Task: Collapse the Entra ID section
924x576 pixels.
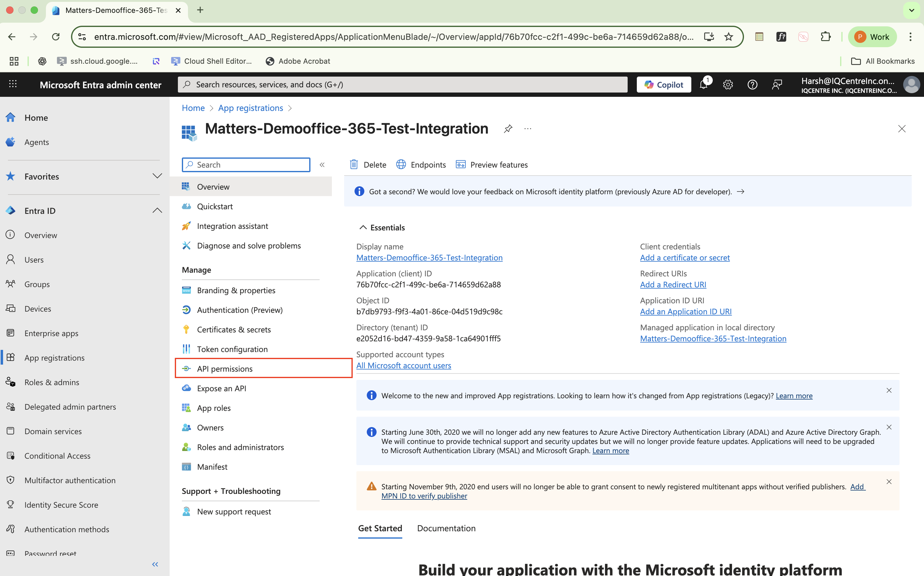Action: pos(157,210)
